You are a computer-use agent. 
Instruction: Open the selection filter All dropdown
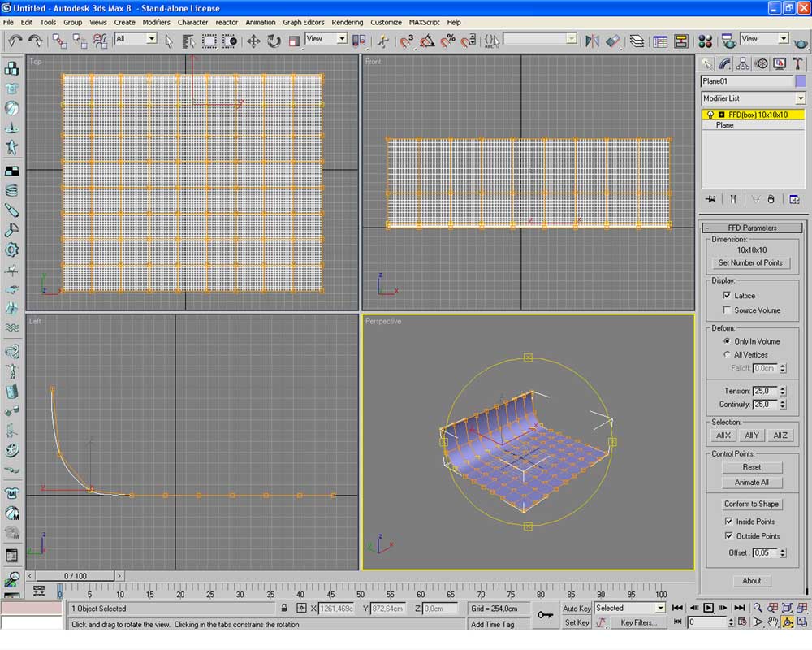pyautogui.click(x=151, y=39)
